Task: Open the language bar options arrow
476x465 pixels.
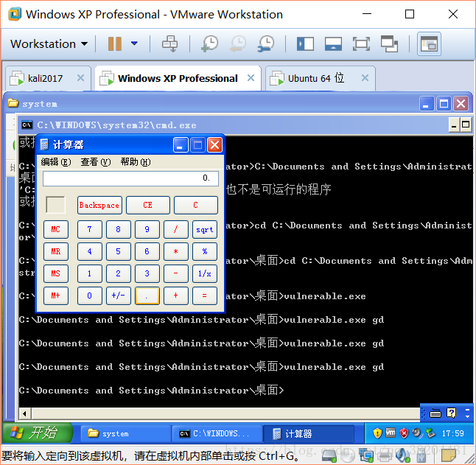Action: (x=467, y=416)
